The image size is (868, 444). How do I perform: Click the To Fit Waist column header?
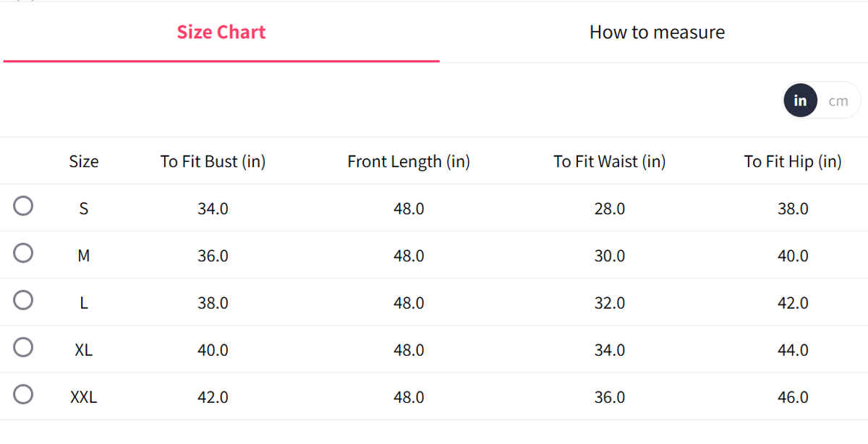coord(610,161)
